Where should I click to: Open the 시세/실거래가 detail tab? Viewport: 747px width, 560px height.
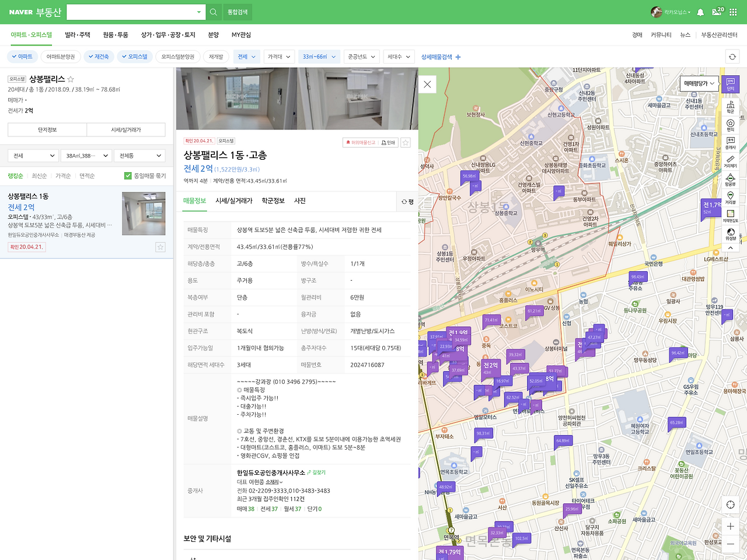click(234, 201)
